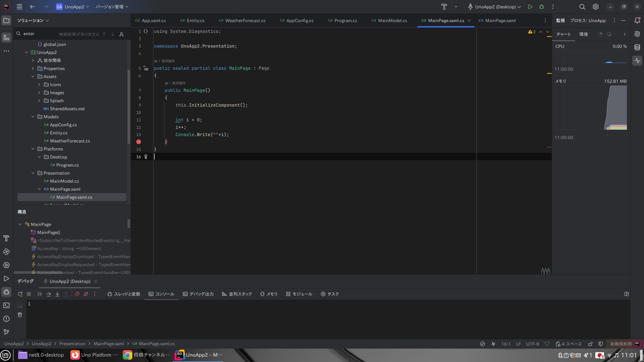
Task: Toggle Mute Breakpoints in debug toolbar
Action: (86, 294)
